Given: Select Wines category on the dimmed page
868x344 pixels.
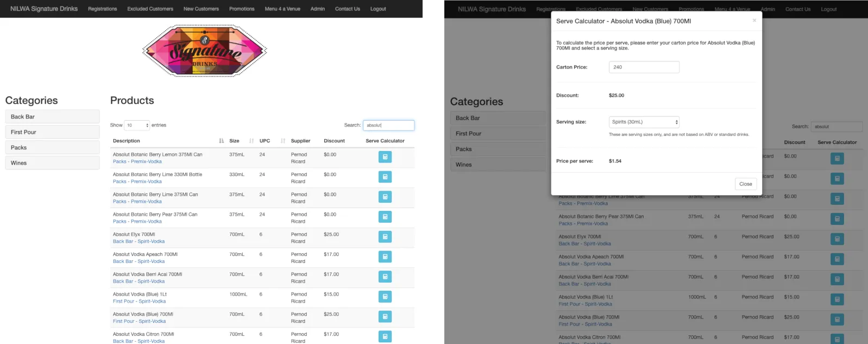Looking at the screenshot, I should click(x=498, y=165).
